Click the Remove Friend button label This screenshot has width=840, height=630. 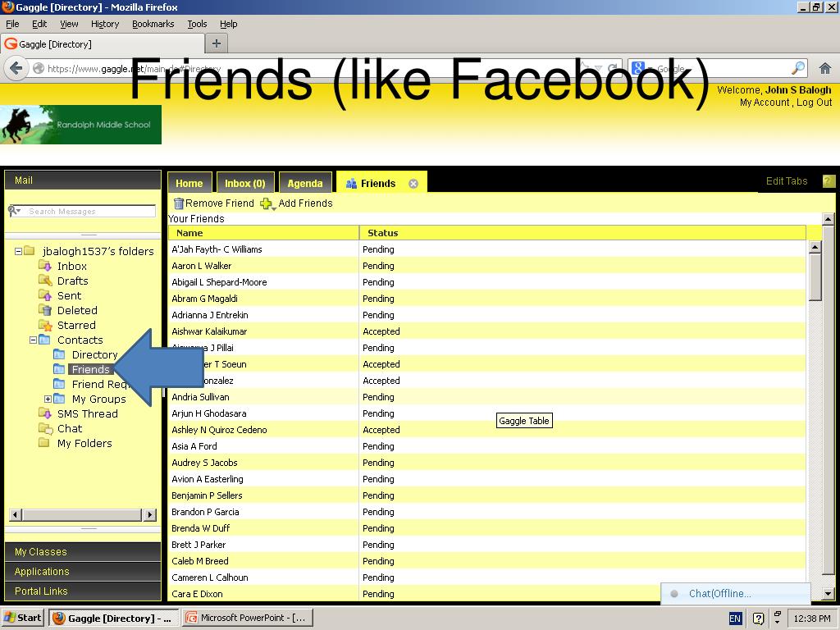pyautogui.click(x=220, y=203)
